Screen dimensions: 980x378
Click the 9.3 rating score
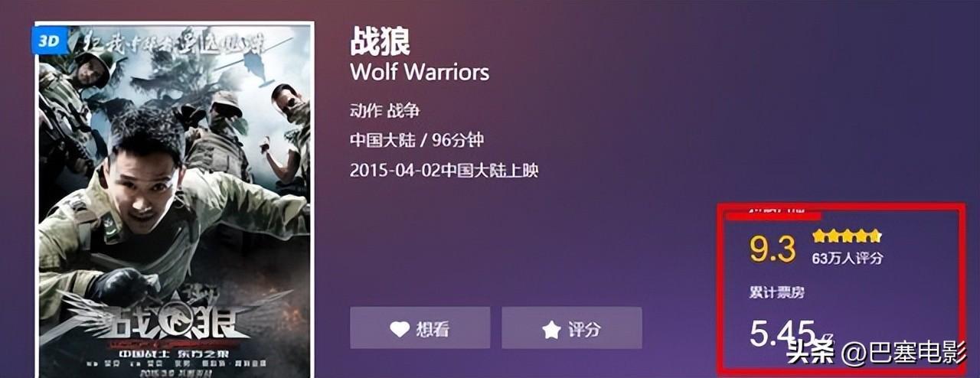tap(773, 249)
